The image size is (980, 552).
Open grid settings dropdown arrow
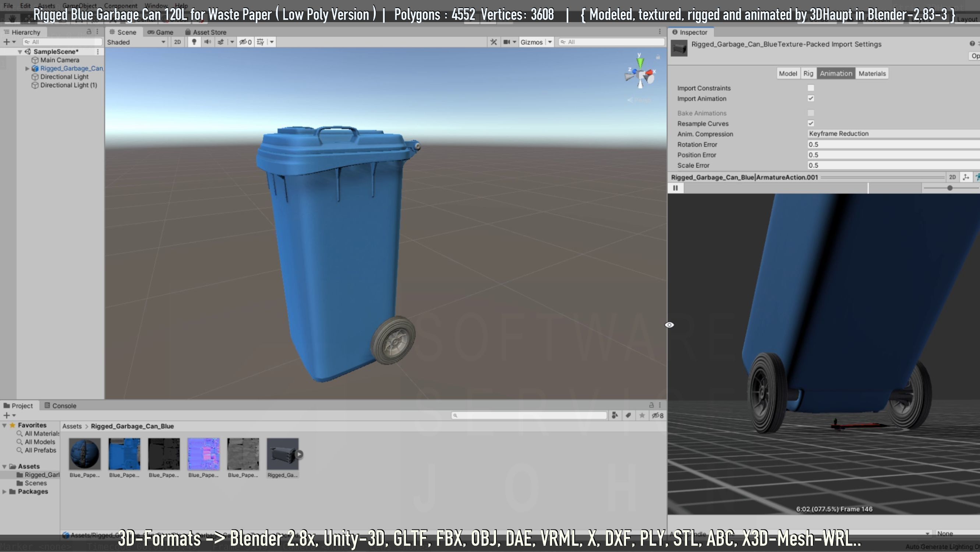(x=272, y=42)
